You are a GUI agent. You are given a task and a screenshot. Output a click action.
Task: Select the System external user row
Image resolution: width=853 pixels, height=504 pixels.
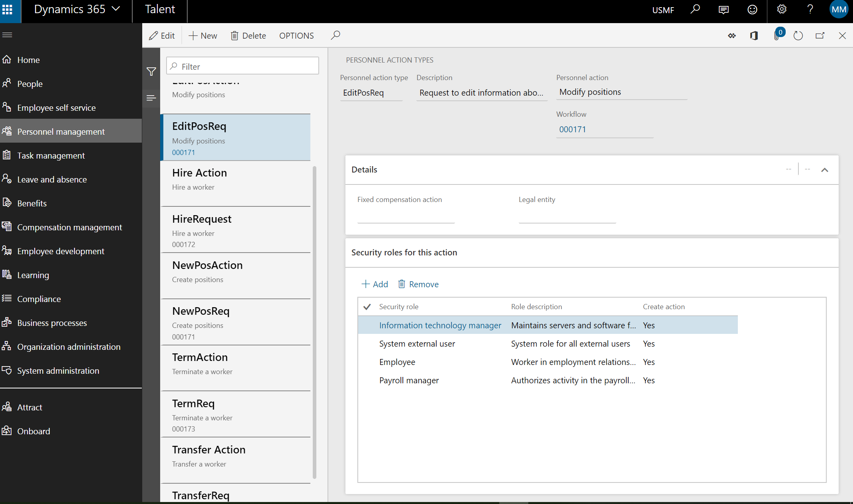[417, 344]
